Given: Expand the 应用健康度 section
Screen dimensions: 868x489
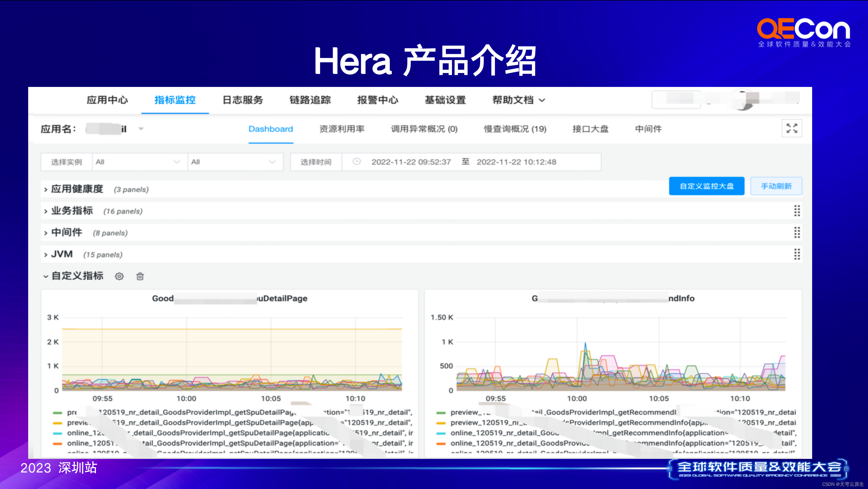Looking at the screenshot, I should (x=77, y=189).
